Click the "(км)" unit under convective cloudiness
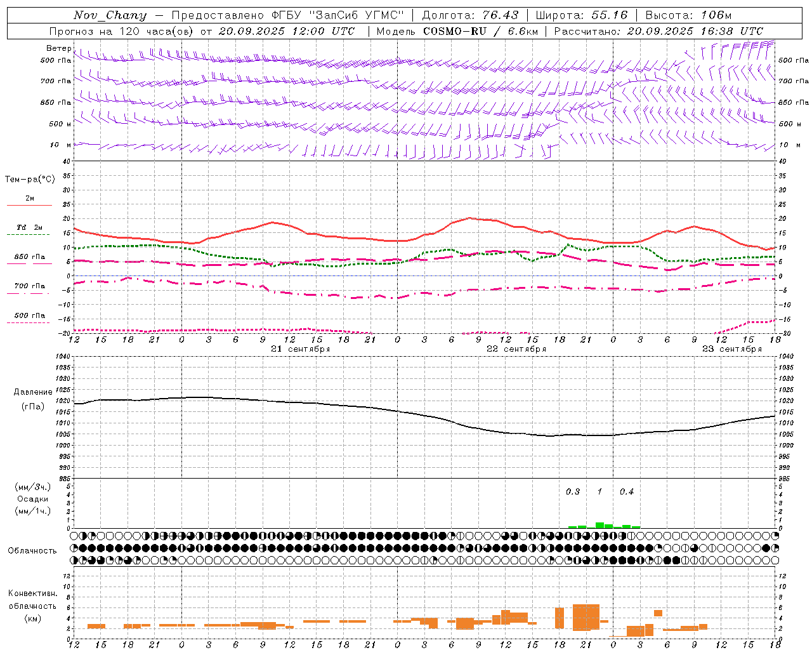Screen dimensions: 812x650 [32, 618]
